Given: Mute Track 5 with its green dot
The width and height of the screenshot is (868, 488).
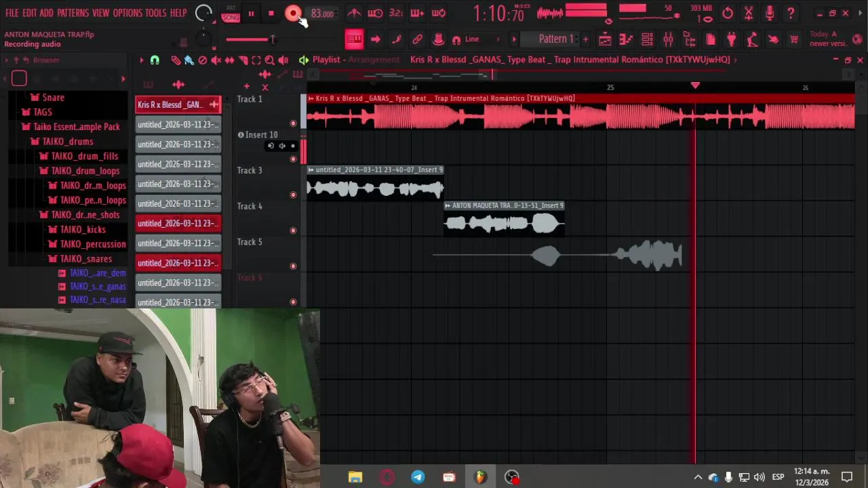Looking at the screenshot, I should tap(293, 266).
